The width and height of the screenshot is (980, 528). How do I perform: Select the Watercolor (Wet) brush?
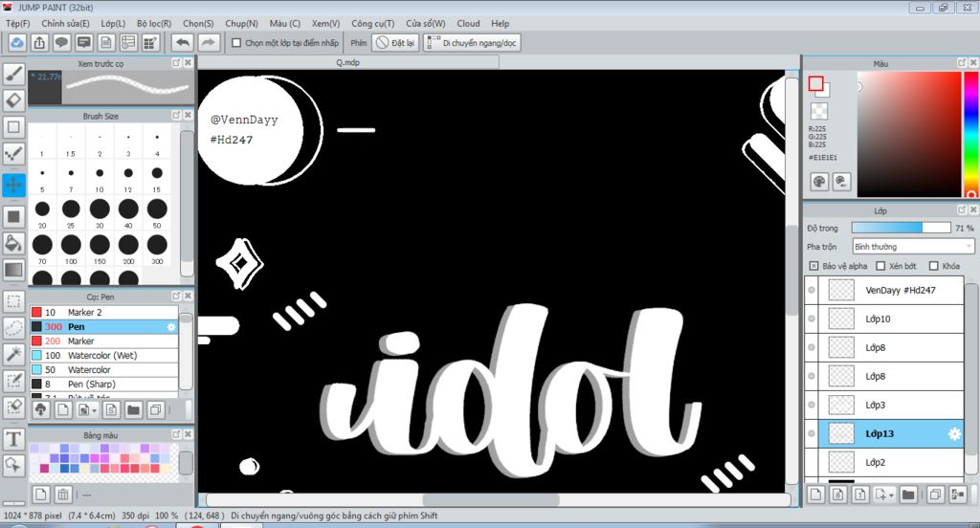(x=104, y=356)
